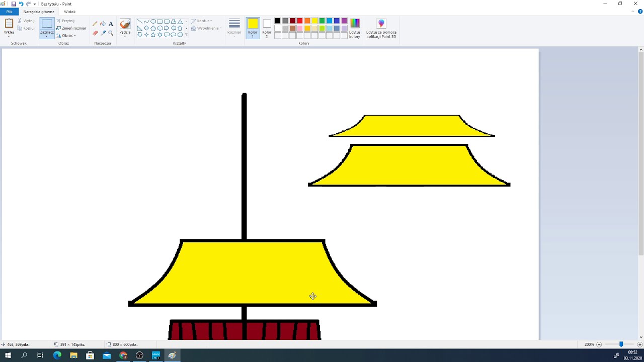Click Zmień rozmiar resize button

pos(71,28)
